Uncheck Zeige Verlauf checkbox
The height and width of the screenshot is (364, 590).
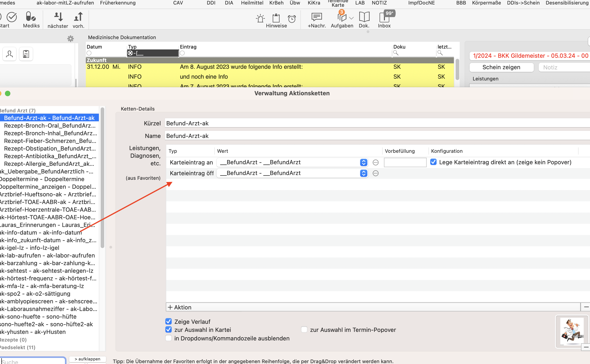[x=169, y=321]
